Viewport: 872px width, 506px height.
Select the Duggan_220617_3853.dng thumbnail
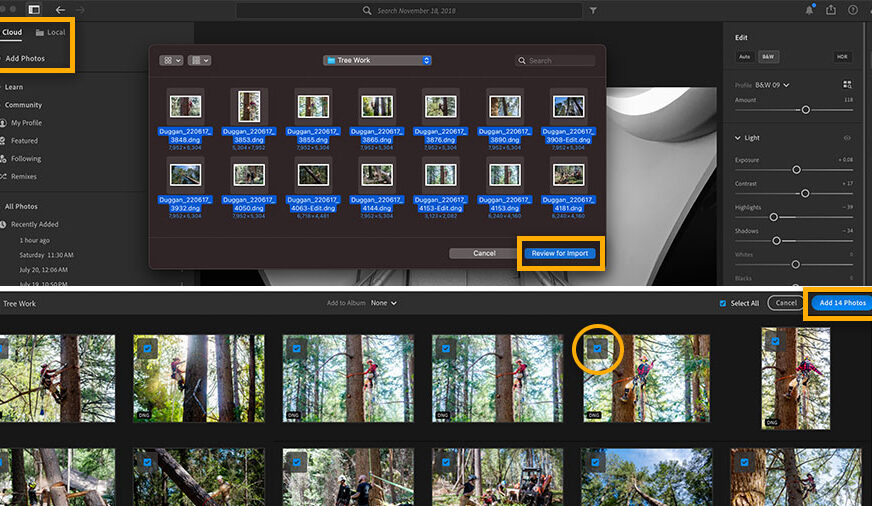[x=249, y=106]
